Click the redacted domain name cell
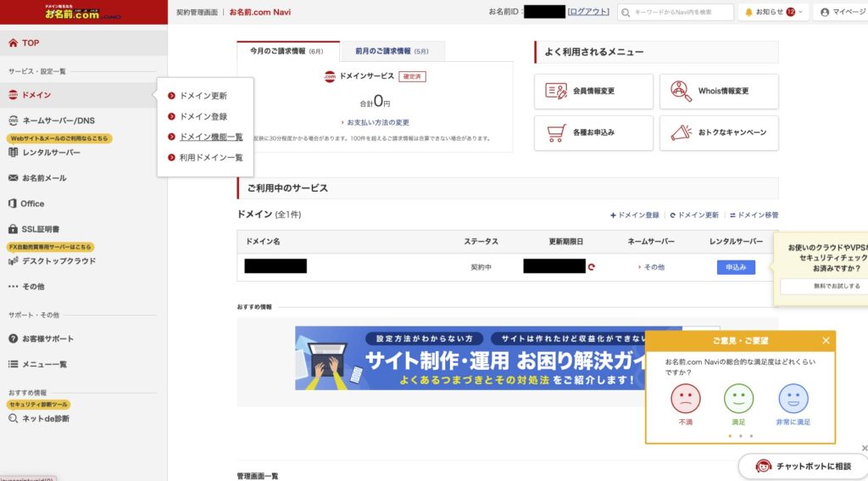Image resolution: width=868 pixels, height=481 pixels. click(x=275, y=266)
